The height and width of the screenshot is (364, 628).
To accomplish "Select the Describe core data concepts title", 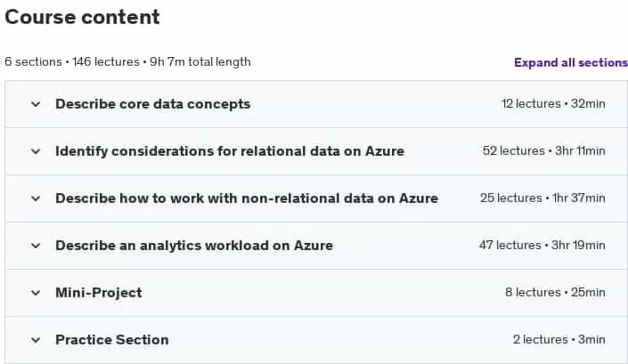I will point(153,104).
